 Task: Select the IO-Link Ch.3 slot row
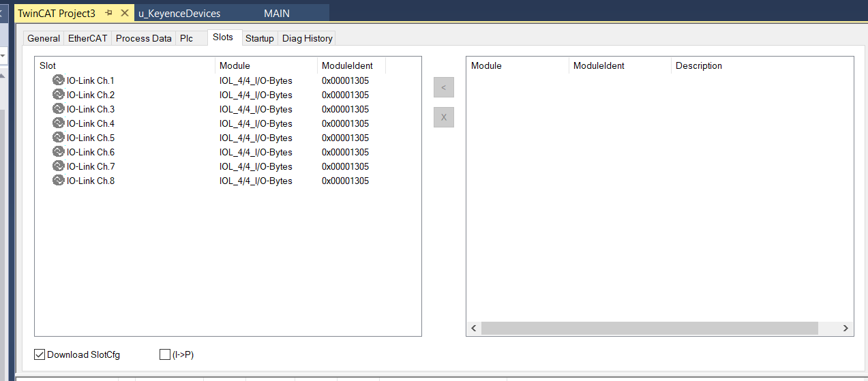coord(211,109)
